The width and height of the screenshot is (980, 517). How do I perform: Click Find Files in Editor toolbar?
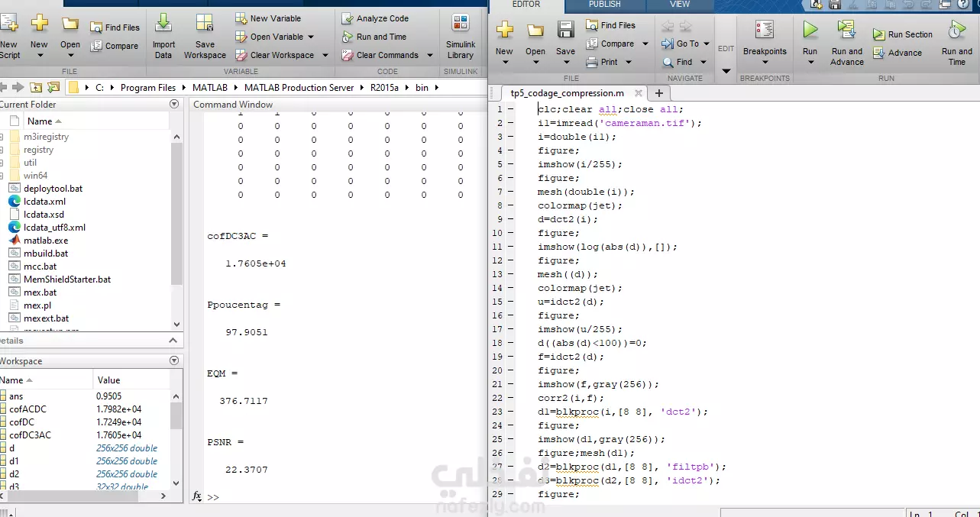pos(610,25)
